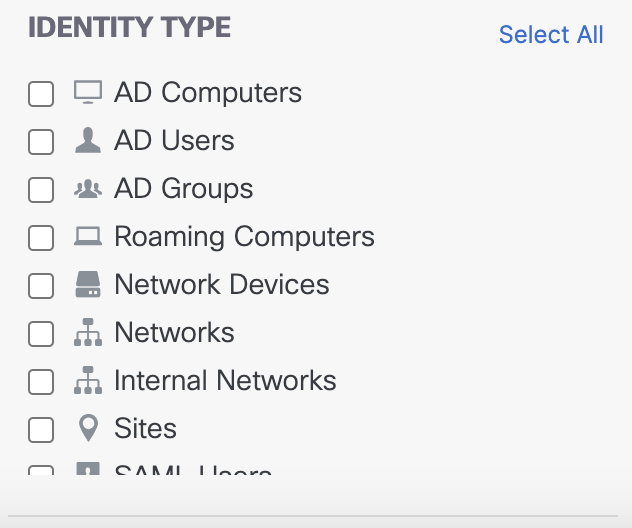The height and width of the screenshot is (528, 632).
Task: Click the Internal Networks hierarchy icon
Action: 88,380
